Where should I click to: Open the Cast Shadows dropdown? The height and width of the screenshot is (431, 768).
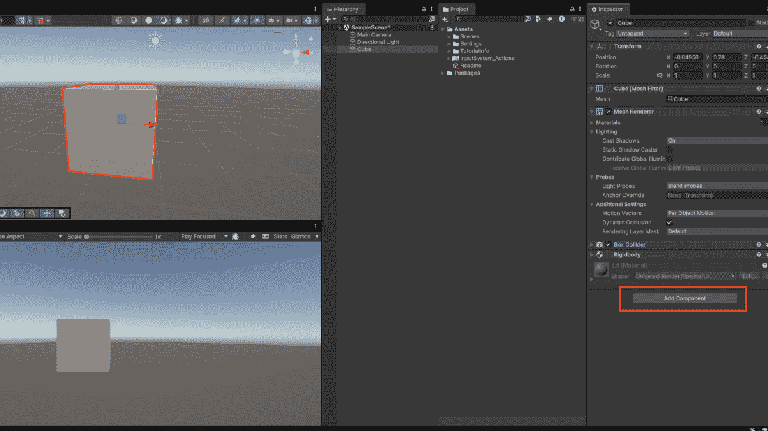tap(717, 141)
